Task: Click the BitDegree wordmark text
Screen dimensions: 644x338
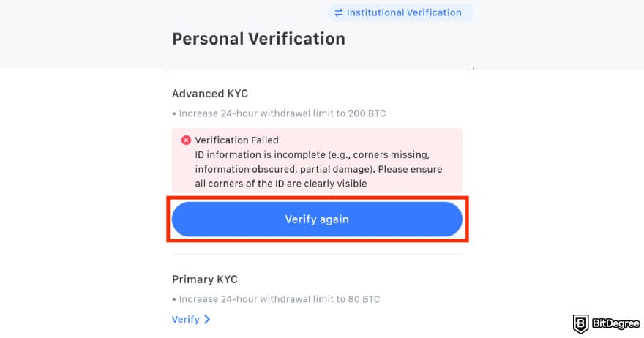Action: (615, 323)
